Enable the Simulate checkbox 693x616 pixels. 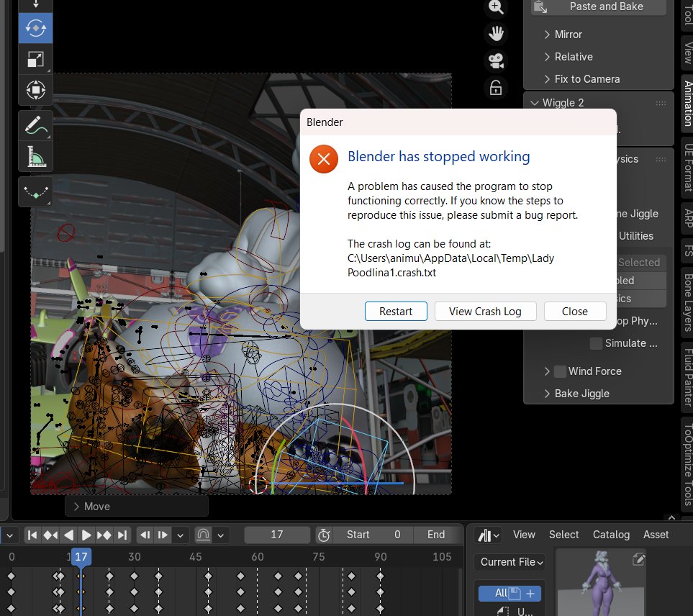[596, 343]
